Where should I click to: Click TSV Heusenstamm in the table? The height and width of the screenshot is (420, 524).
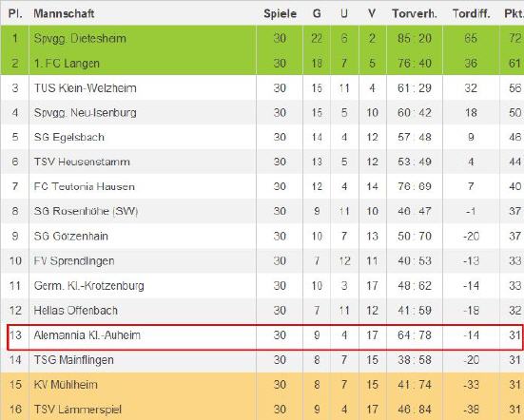pos(82,162)
